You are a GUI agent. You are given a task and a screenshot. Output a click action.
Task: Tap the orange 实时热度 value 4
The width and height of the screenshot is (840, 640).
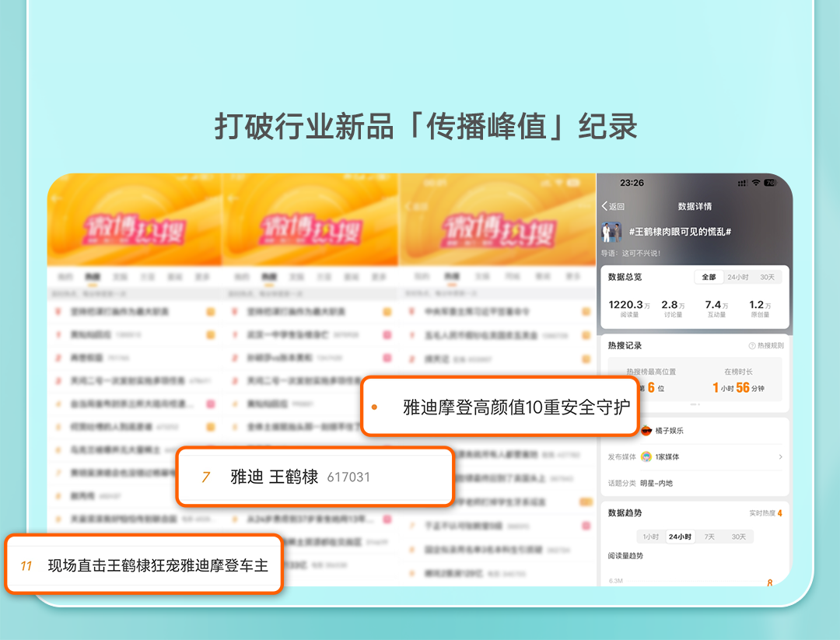(x=779, y=513)
